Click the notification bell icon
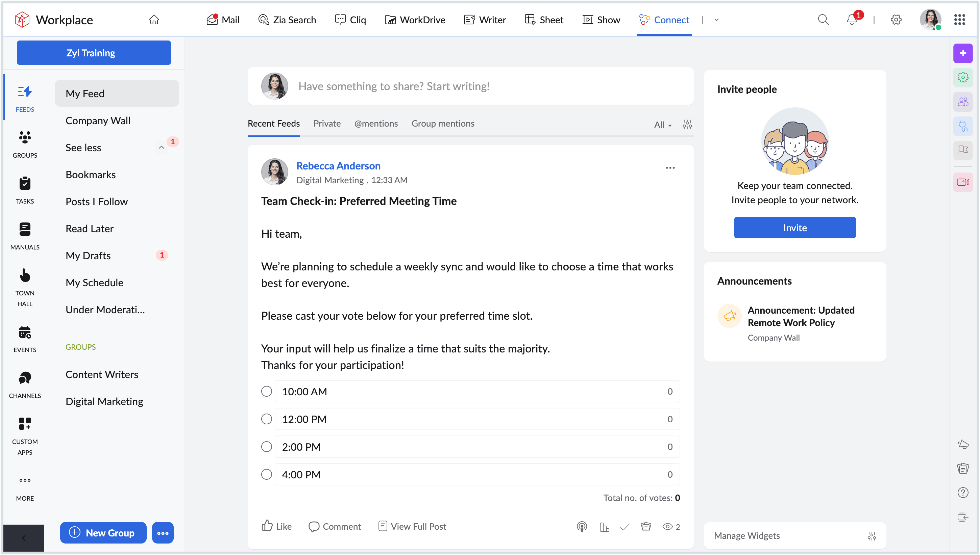 [x=852, y=20]
